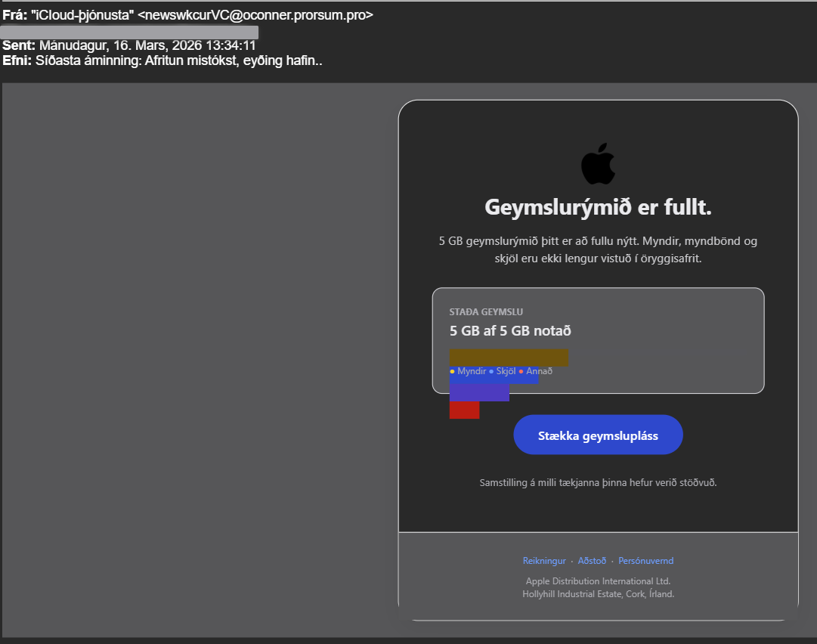Viewport: 817px width, 644px height.
Task: Click the Samstilling sync stopped notice
Action: coord(598,482)
